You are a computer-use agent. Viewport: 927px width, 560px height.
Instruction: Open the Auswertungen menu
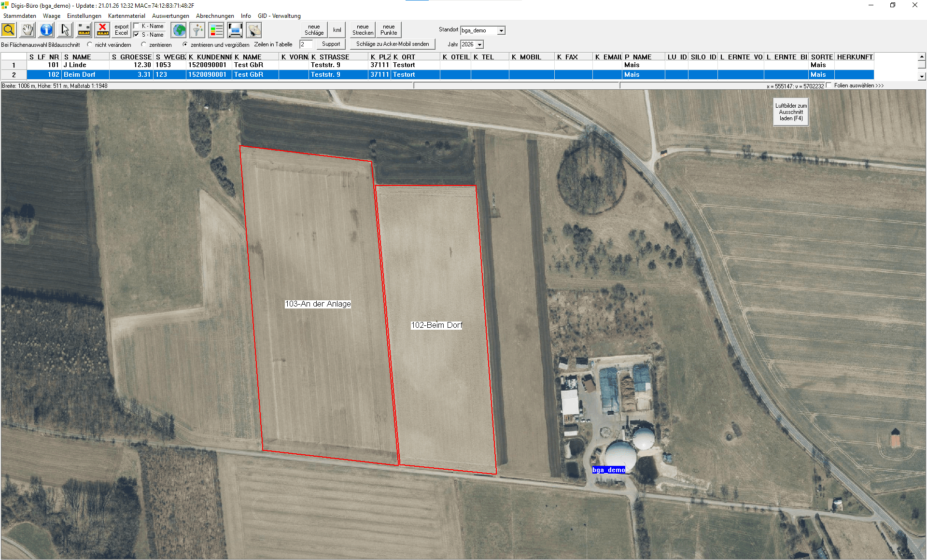(x=170, y=16)
